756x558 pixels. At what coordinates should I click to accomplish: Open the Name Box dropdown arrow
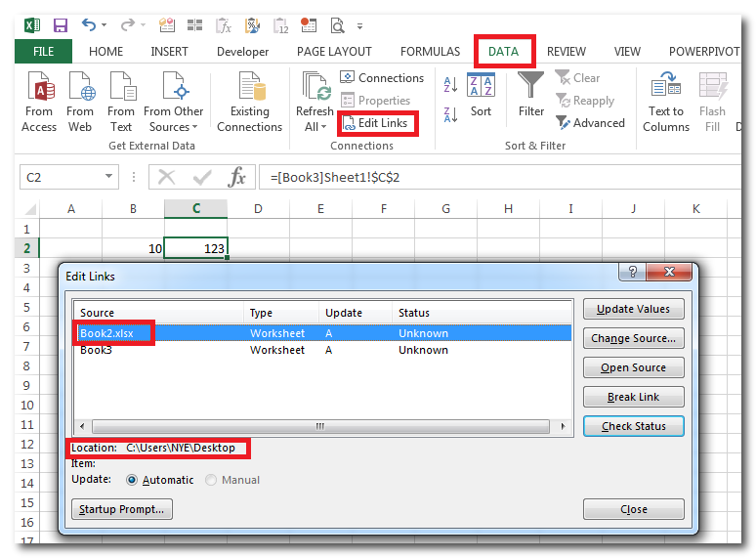[x=109, y=177]
